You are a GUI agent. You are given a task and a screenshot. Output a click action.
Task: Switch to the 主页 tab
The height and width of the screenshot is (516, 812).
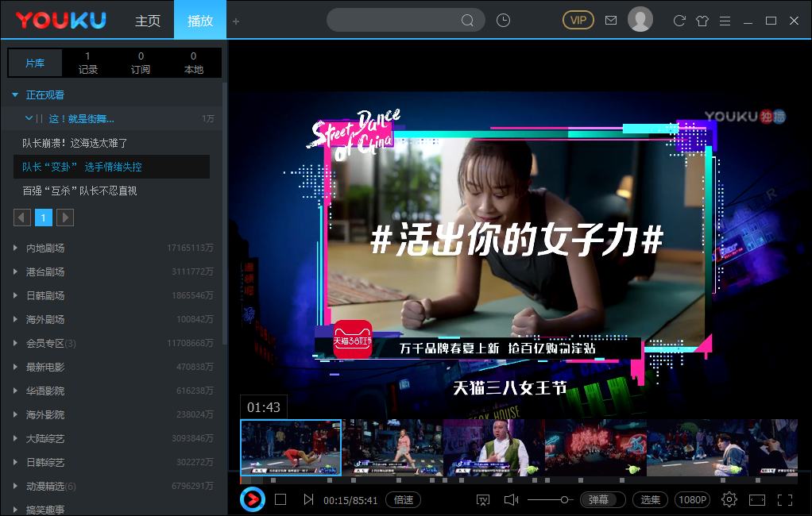click(x=148, y=21)
